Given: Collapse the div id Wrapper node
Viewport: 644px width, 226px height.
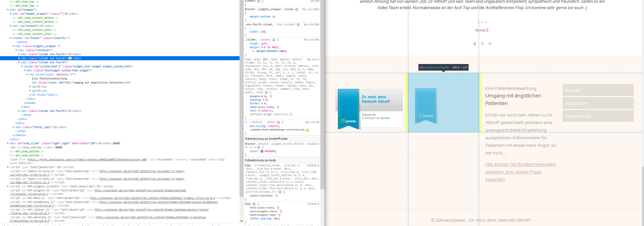Looking at the screenshot, I should coord(8,10).
